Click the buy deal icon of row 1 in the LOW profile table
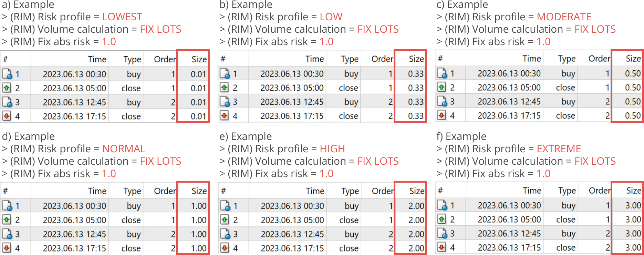The height and width of the screenshot is (255, 644). (x=225, y=73)
